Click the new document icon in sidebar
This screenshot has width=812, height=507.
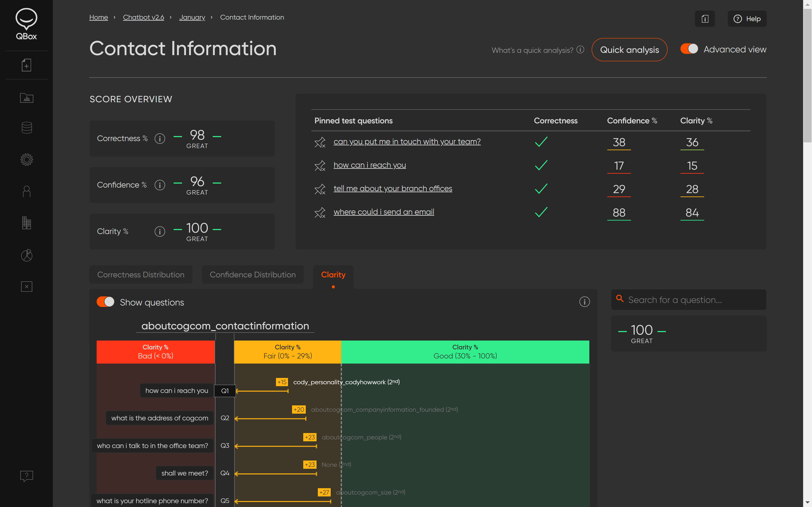26,65
